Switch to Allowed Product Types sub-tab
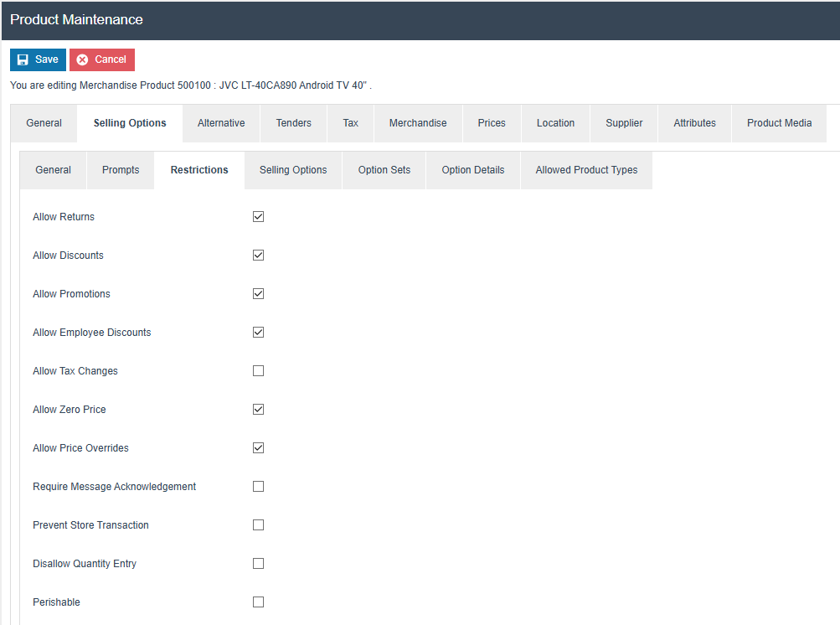Screen dimensions: 840x625 click(586, 170)
